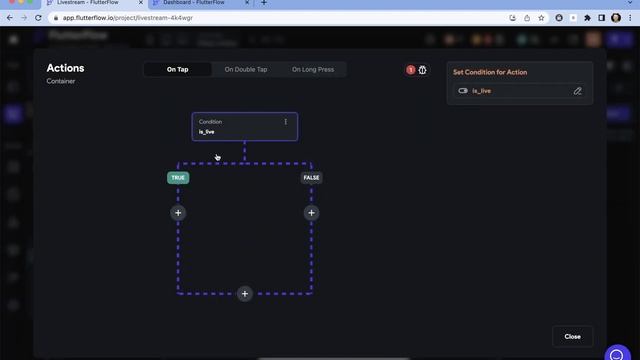Screen dimensions: 640x360
Task: Open the red error count badge
Action: pyautogui.click(x=411, y=70)
